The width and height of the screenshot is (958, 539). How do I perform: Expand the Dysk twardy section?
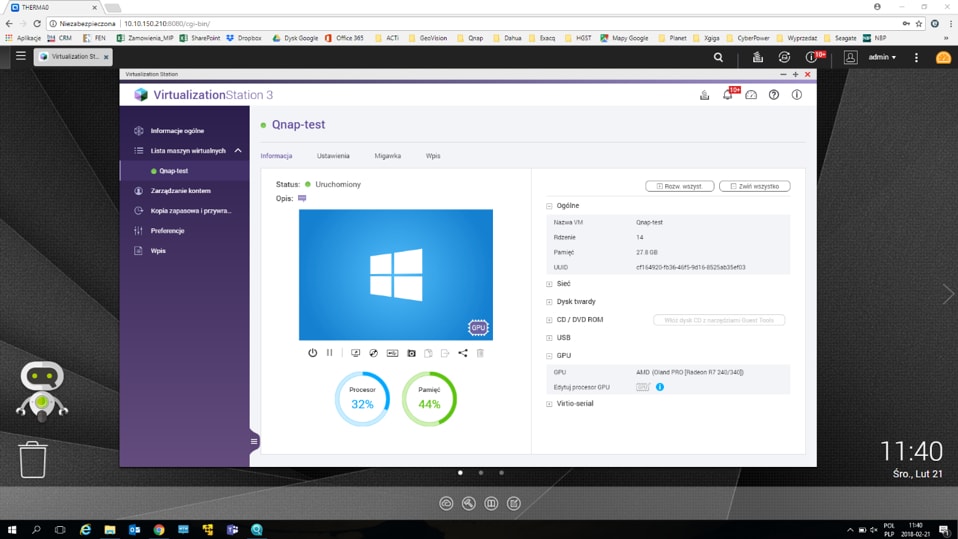click(x=549, y=302)
